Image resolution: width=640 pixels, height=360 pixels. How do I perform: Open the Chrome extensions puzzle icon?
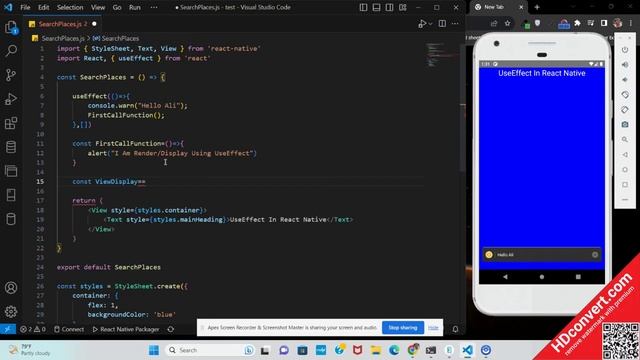(577, 24)
